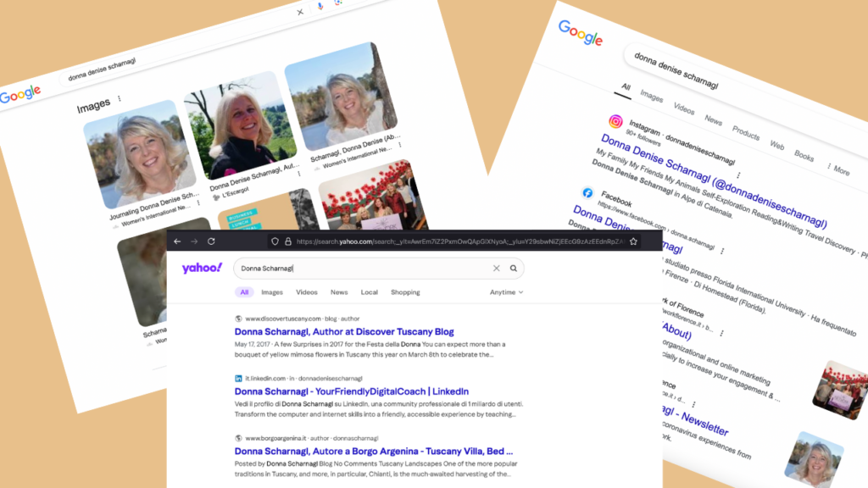868x488 pixels.
Task: Switch to the Yahoo Images tab
Action: tap(272, 292)
